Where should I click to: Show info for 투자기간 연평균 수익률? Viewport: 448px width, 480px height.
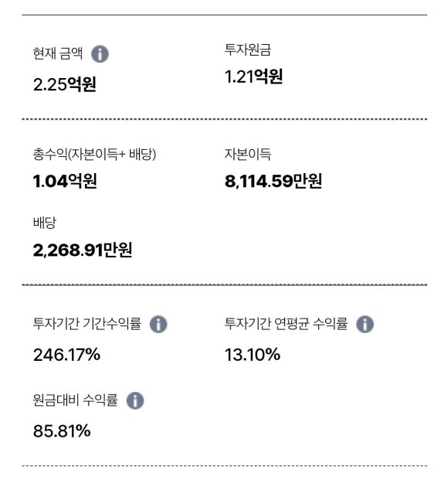coord(365,324)
